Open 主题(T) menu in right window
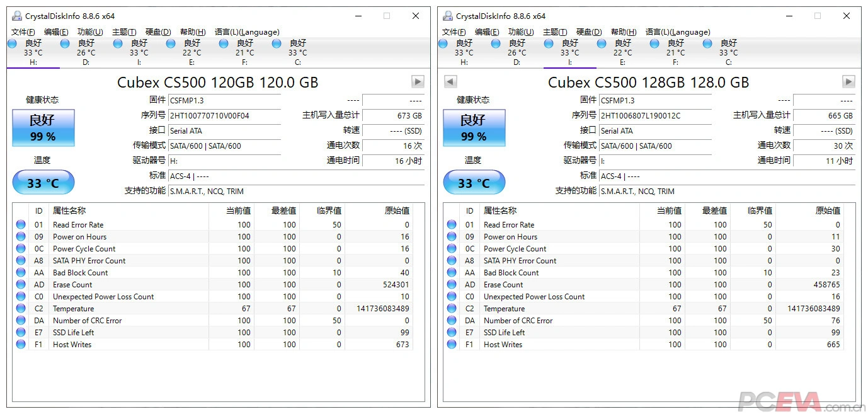Image resolution: width=868 pixels, height=414 pixels. 555,32
